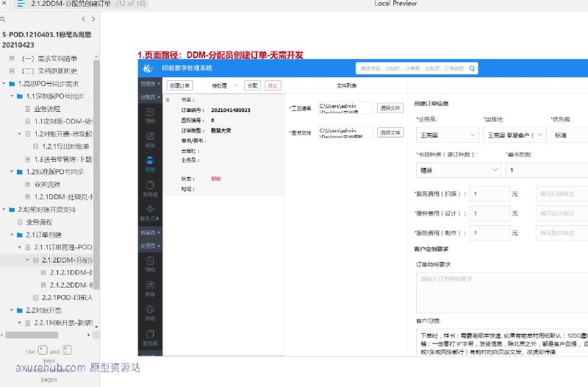
Task: Click the 工艺清单 file path field
Action: pos(345,107)
